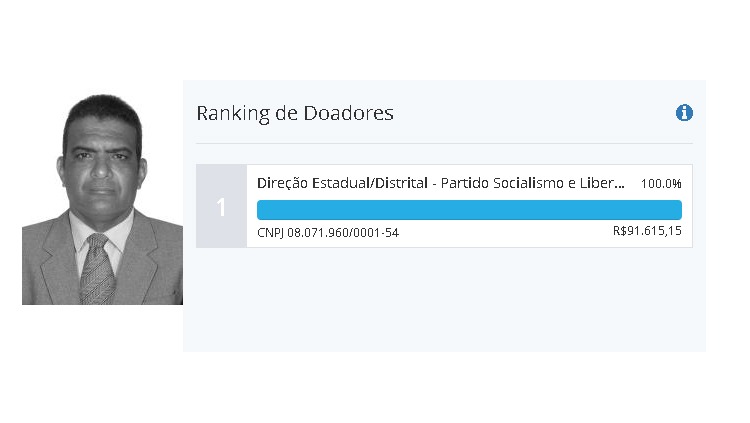Image resolution: width=750 pixels, height=423 pixels.
Task: Click the empty panel area below donor card
Action: (444, 300)
